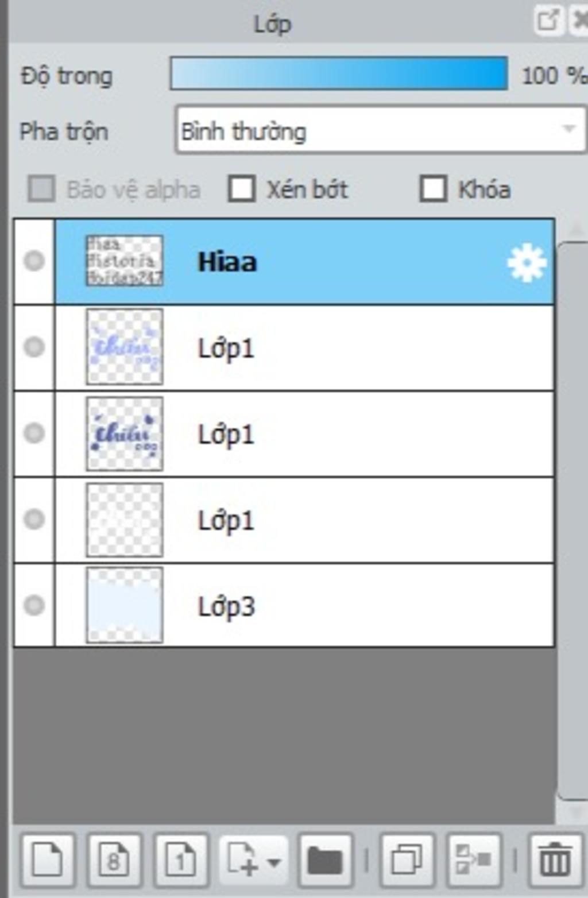Toggle visibility of the Hiaa layer
Viewport: 588px width, 898px height.
[34, 261]
